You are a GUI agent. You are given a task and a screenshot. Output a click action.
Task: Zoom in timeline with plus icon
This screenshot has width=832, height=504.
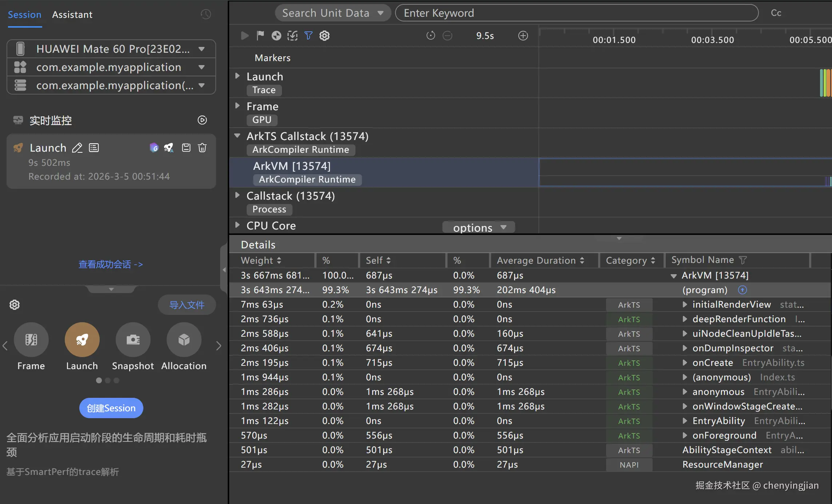pos(523,36)
